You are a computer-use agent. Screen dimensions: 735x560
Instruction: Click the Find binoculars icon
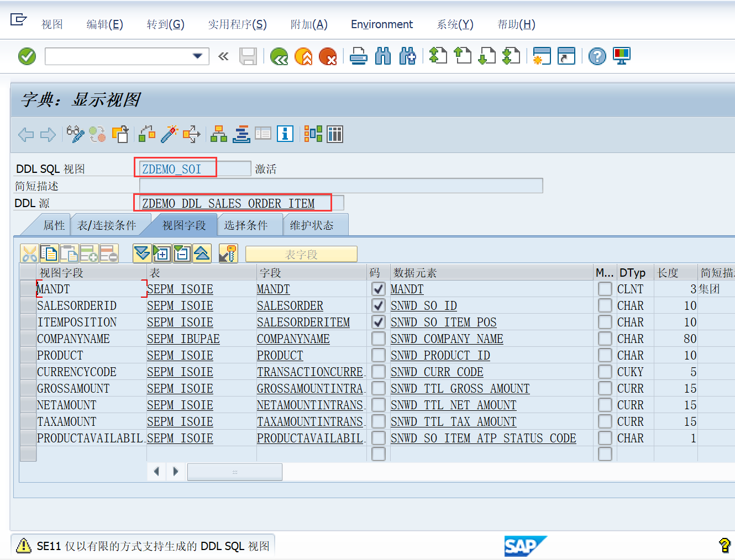click(383, 56)
